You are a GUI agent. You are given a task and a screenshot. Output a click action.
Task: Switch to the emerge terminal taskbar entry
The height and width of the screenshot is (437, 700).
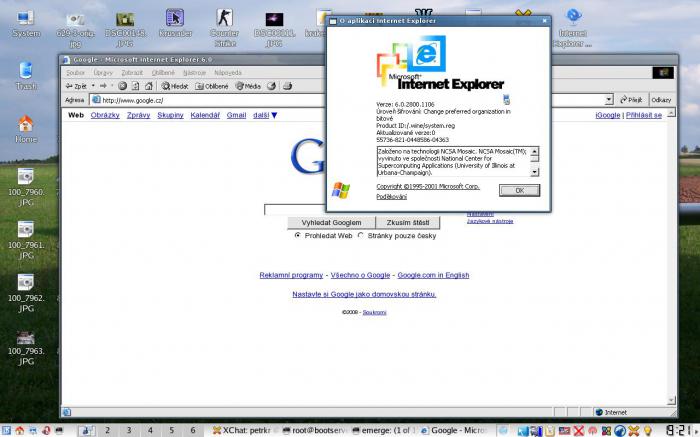(384, 430)
